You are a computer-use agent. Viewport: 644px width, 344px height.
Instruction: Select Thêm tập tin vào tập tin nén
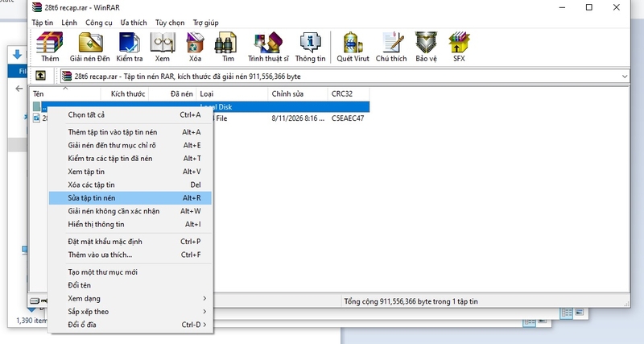(x=130, y=132)
